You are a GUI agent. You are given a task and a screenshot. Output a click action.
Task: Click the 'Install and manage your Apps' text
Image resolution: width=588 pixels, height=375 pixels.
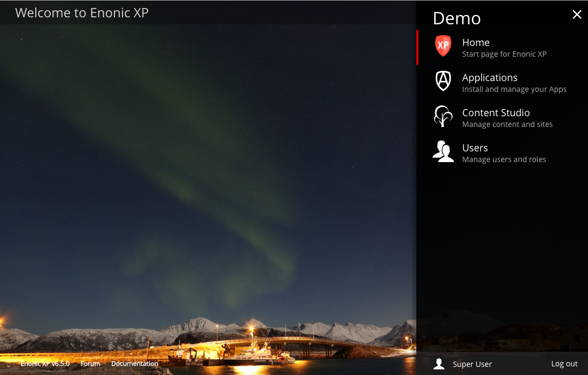pos(514,89)
